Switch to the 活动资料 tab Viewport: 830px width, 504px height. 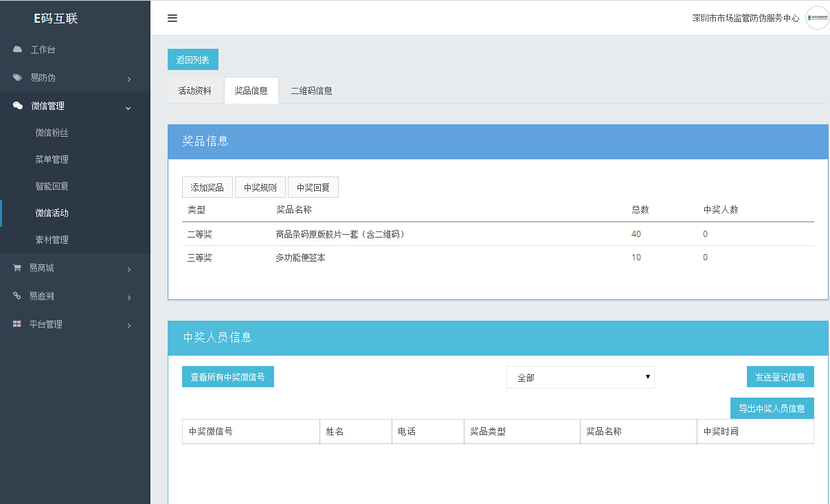[195, 91]
